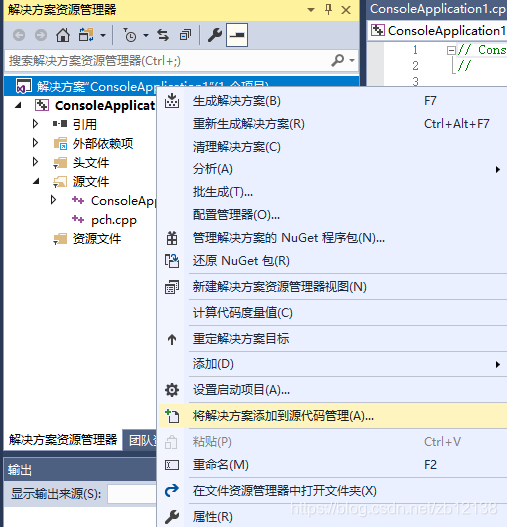
Task: Select the 源文件 folder item
Action: (x=91, y=181)
